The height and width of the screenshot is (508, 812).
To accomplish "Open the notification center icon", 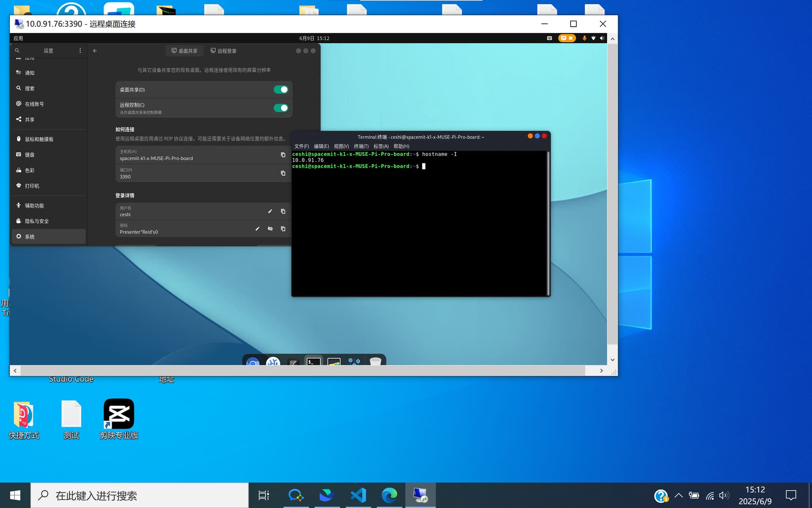I will click(791, 495).
